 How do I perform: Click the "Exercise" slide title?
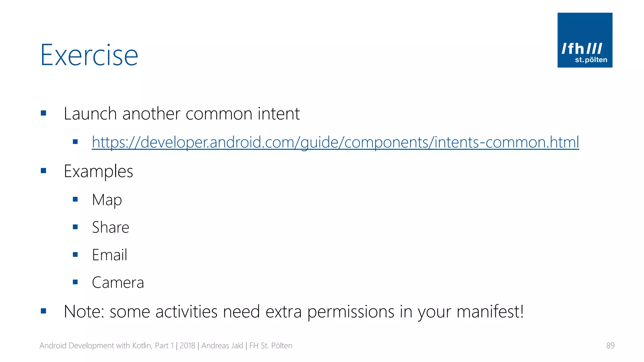(89, 55)
